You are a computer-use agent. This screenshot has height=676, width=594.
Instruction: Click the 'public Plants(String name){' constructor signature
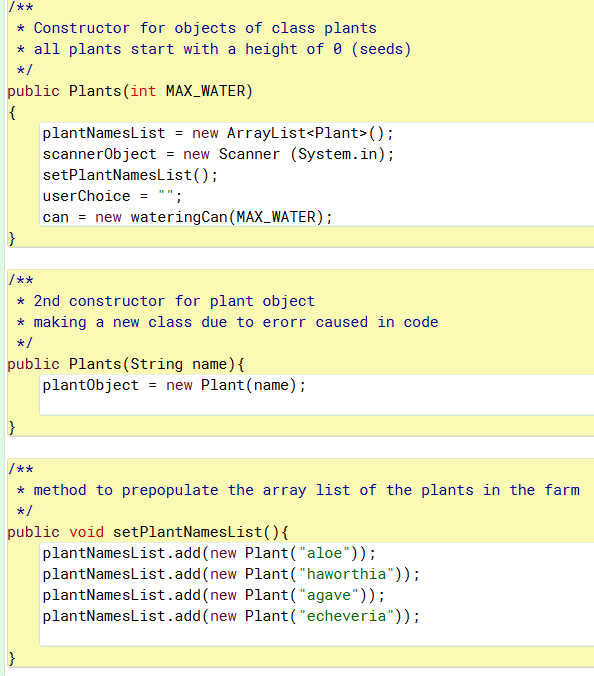(126, 364)
